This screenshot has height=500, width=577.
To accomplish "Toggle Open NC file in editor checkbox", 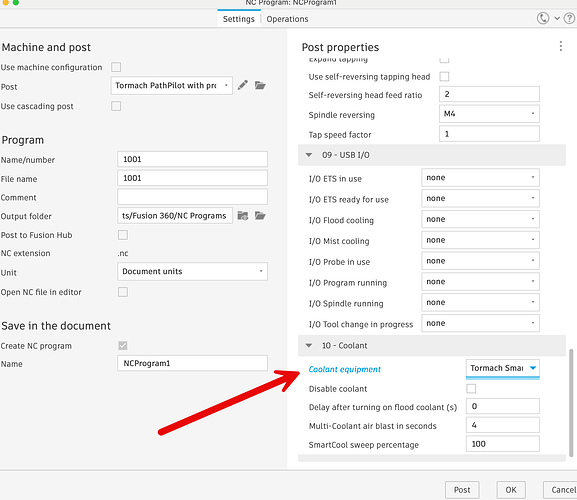I will 123,292.
